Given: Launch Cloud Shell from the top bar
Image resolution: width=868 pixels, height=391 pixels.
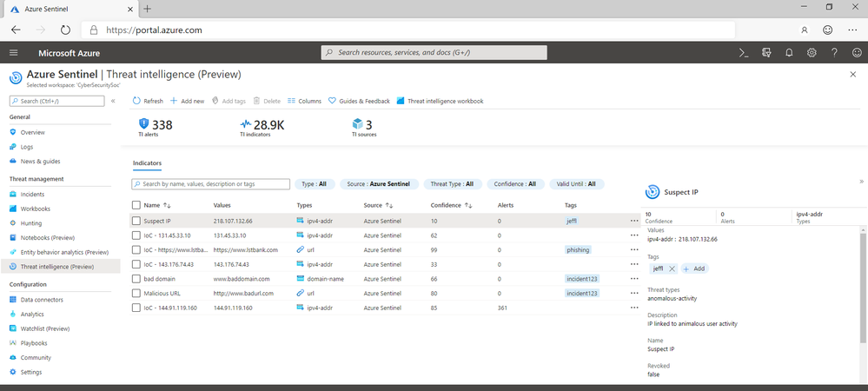Looking at the screenshot, I should [x=744, y=53].
